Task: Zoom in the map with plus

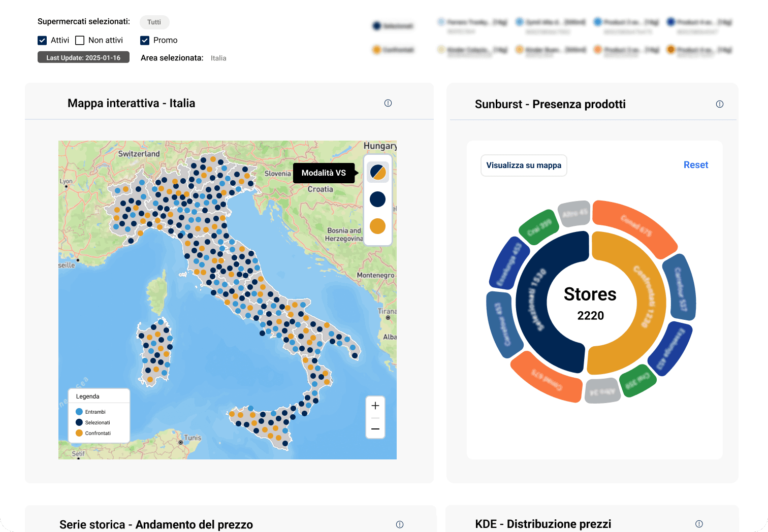Action: pos(375,406)
